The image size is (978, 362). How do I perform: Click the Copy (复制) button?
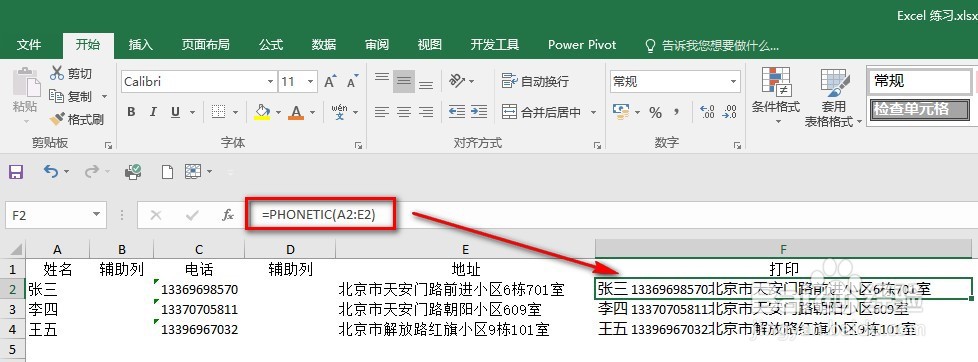[70, 96]
